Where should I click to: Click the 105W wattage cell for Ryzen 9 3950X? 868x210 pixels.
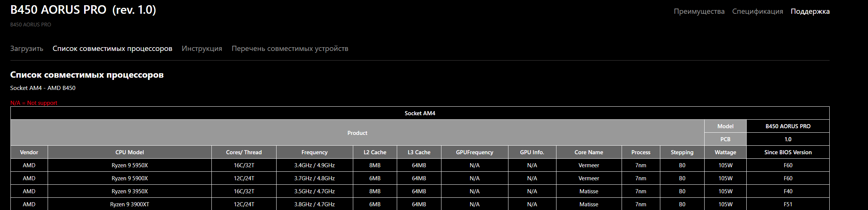coord(725,191)
